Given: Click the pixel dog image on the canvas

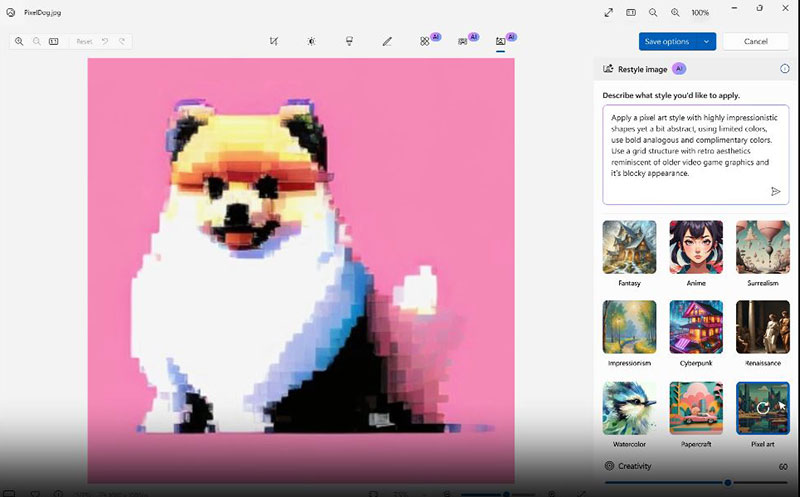Looking at the screenshot, I should (301, 270).
